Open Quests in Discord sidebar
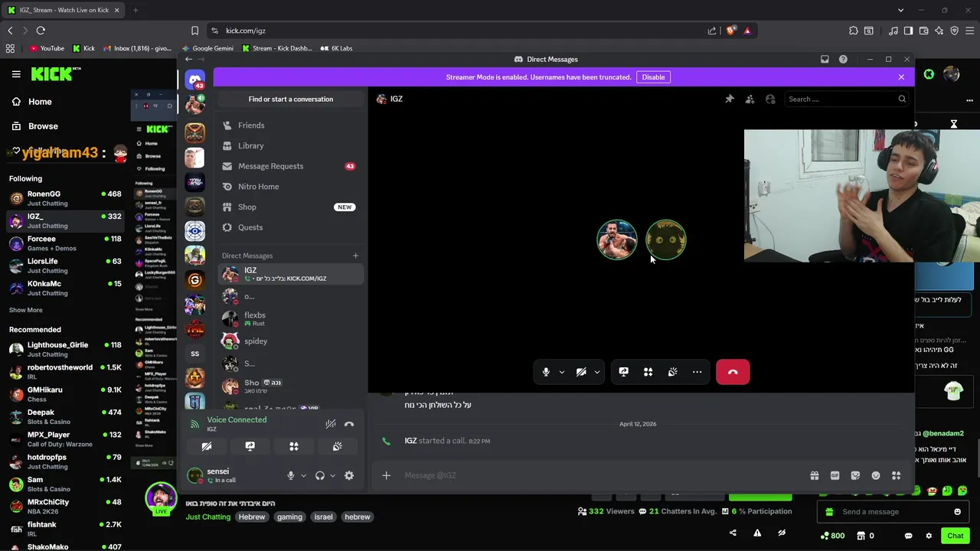The width and height of the screenshot is (980, 551). (291, 227)
